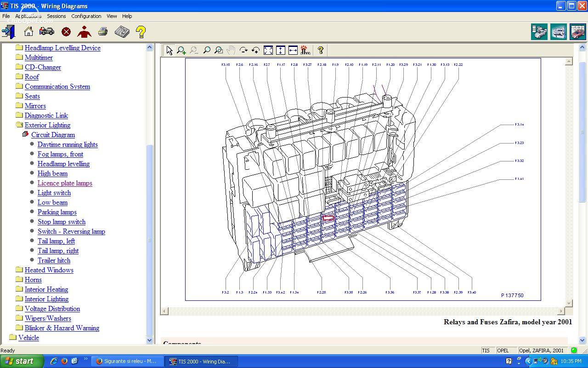Click the zoom-to-area magnifier tool
588x368 pixels.
click(219, 50)
